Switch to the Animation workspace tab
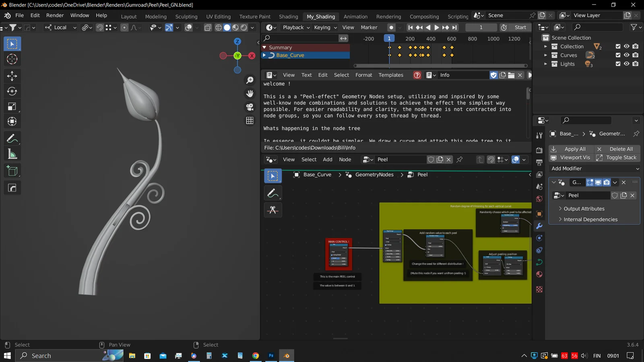Screen dimensions: 644x362 click(x=355, y=16)
